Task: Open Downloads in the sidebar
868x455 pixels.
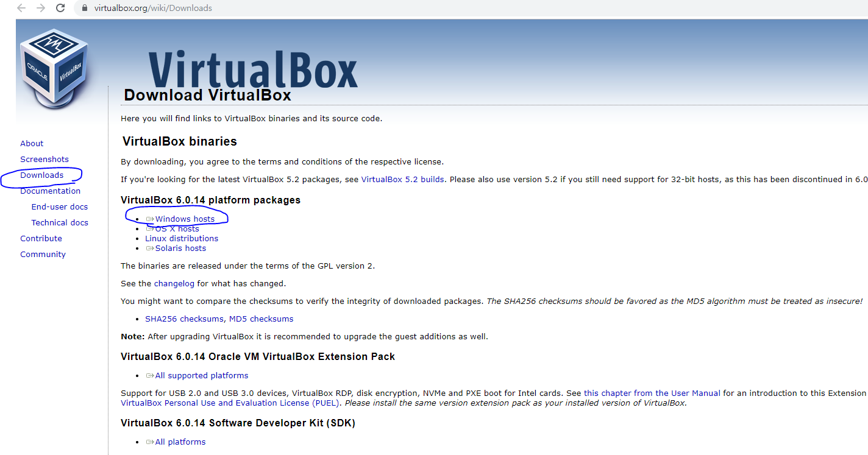Action: (42, 175)
